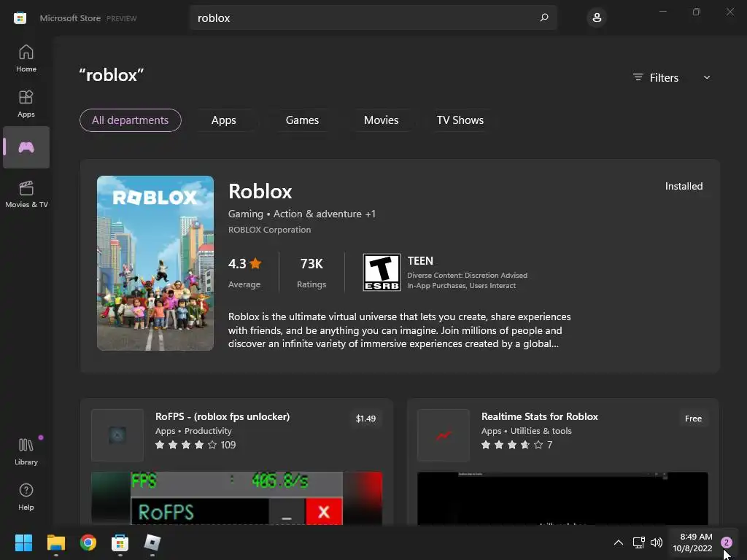This screenshot has width=747, height=560.
Task: Click the Roblox cover art thumbnail
Action: (x=155, y=263)
